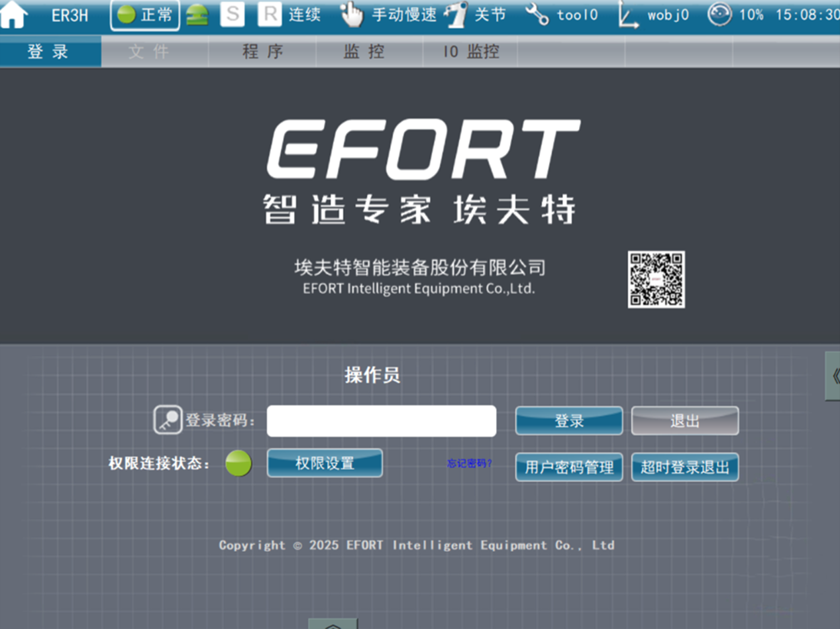The height and width of the screenshot is (629, 840).
Task: Go to the home screen icon
Action: (14, 15)
